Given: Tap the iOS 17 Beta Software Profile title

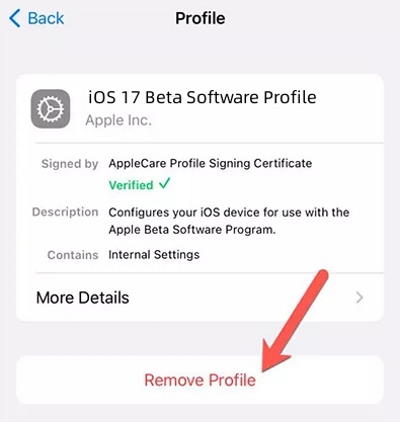Looking at the screenshot, I should click(x=202, y=97).
